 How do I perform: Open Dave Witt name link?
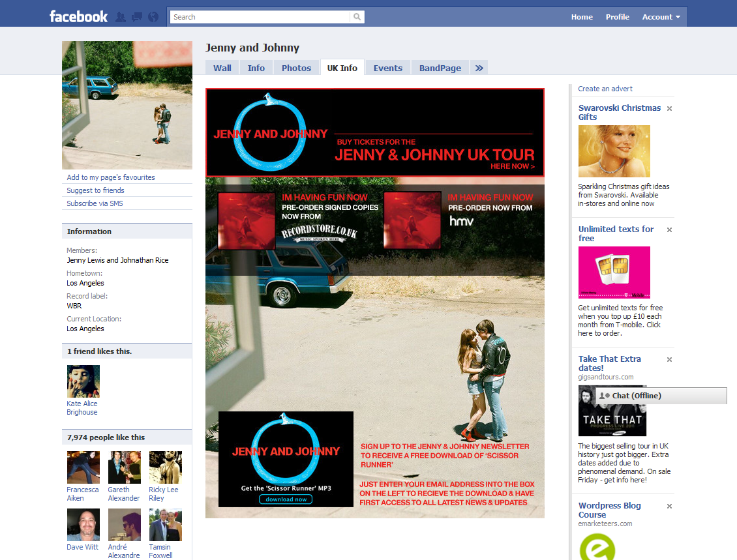point(83,547)
